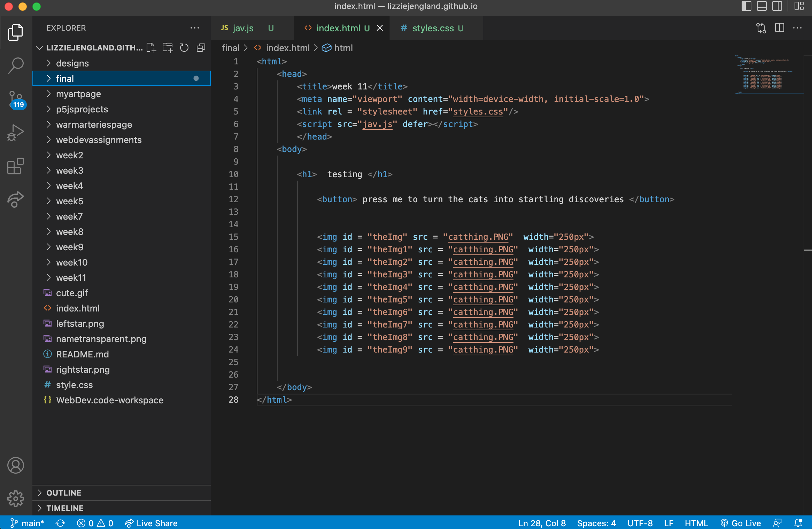812x529 pixels.
Task: Click the Live Share status bar button
Action: [152, 523]
